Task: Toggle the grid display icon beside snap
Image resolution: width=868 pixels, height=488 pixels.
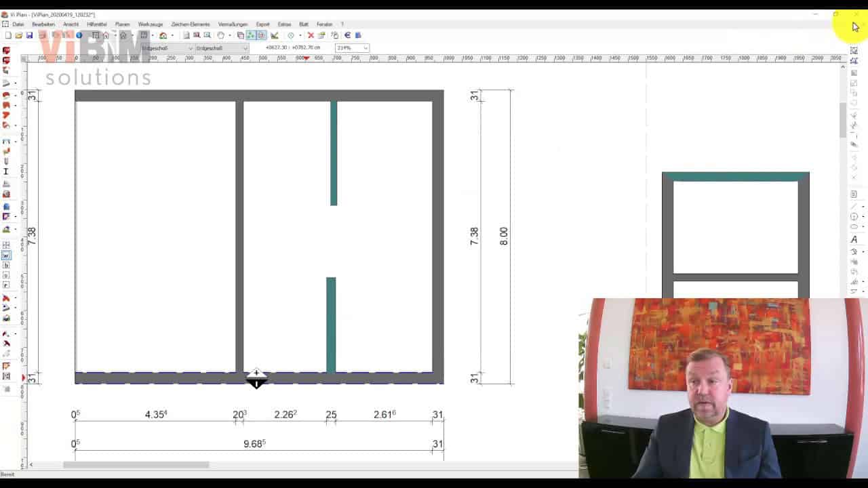Action: click(x=261, y=35)
